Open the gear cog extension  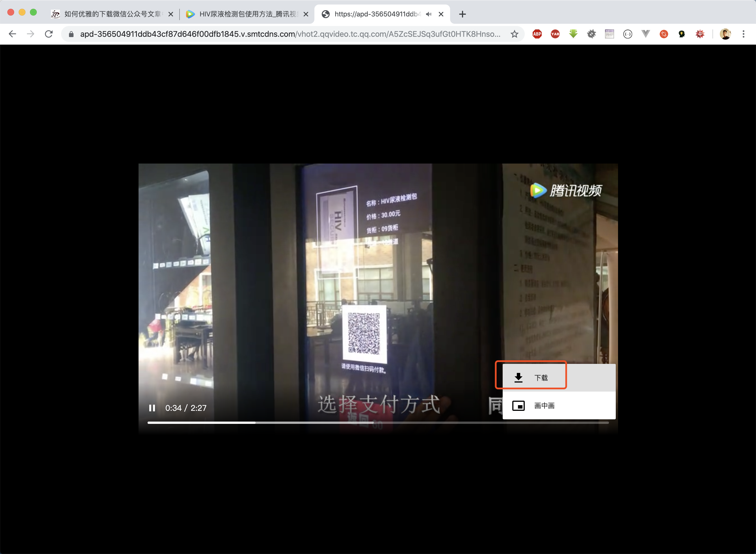pos(591,34)
